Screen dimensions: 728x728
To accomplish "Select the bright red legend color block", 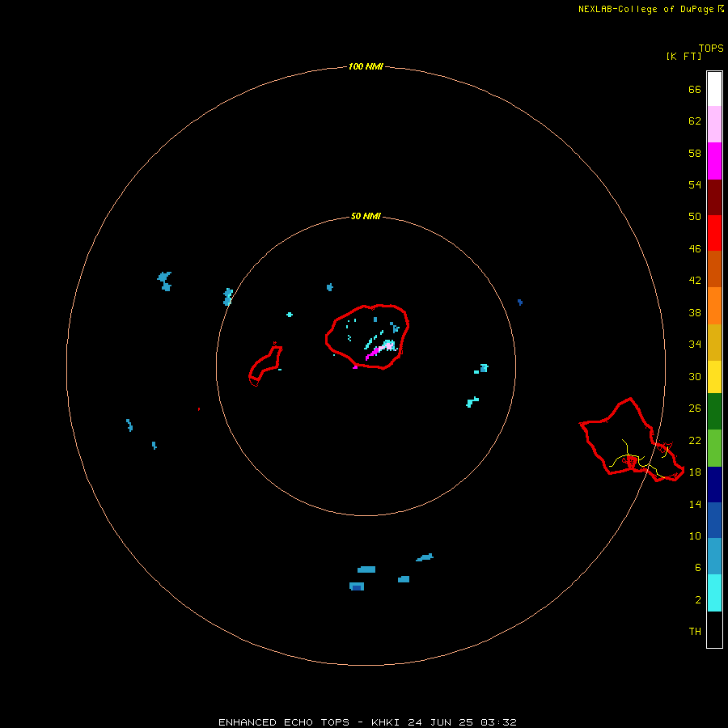I will click(714, 233).
